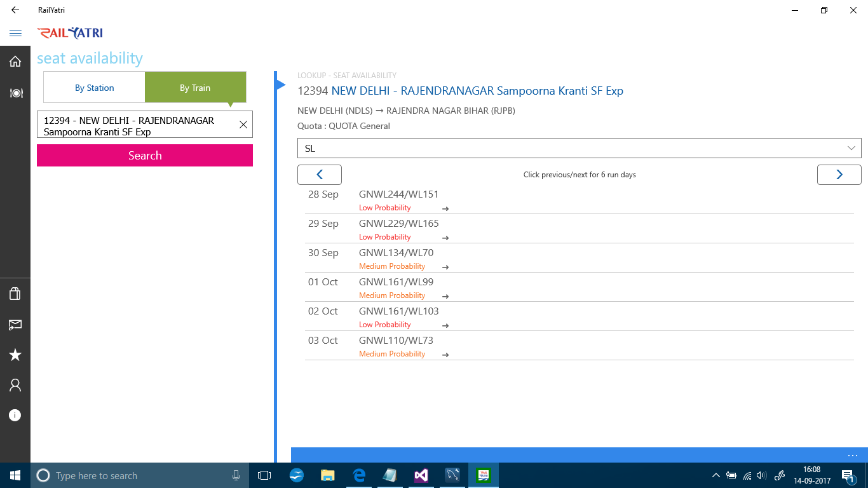This screenshot has width=868, height=488.
Task: Open the messages inbox sidebar icon
Action: click(15, 325)
